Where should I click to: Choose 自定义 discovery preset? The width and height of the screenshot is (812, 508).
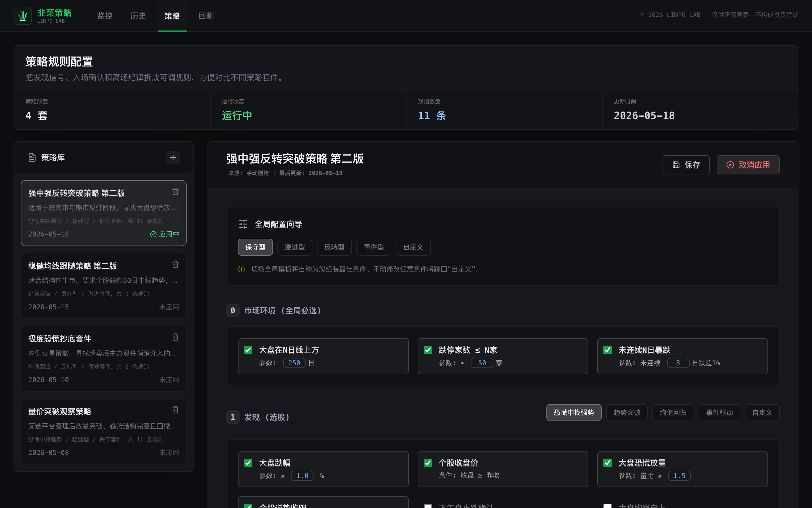[762, 413]
